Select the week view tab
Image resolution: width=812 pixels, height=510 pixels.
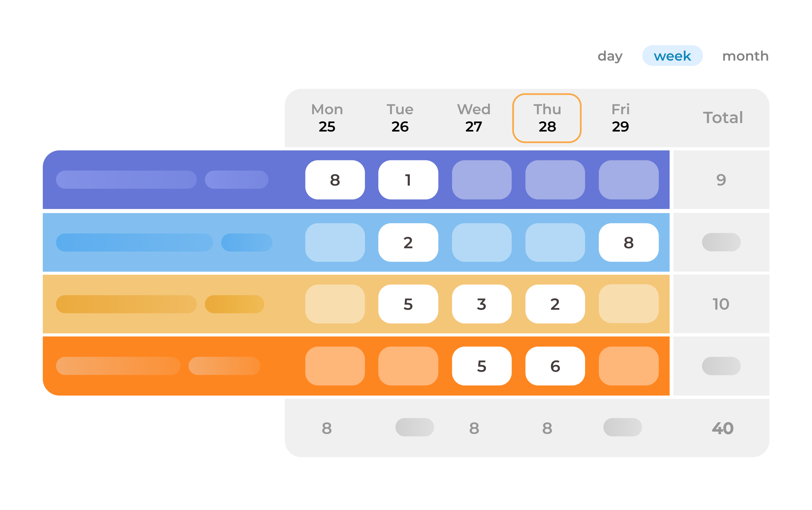click(672, 56)
